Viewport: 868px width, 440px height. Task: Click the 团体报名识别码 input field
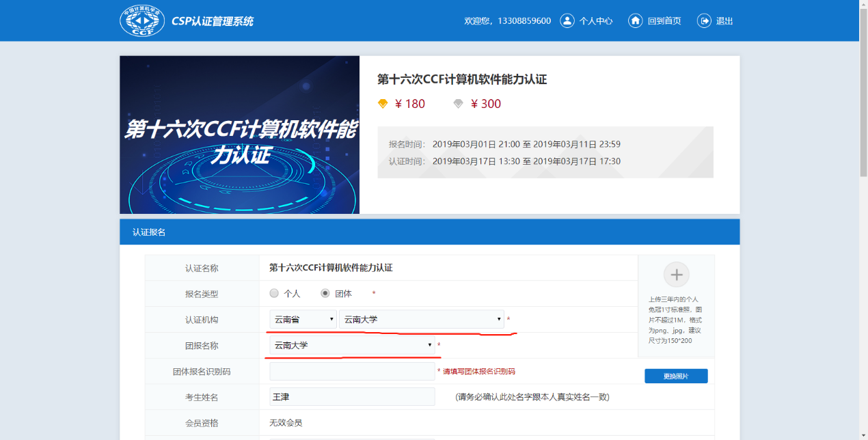[352, 371]
